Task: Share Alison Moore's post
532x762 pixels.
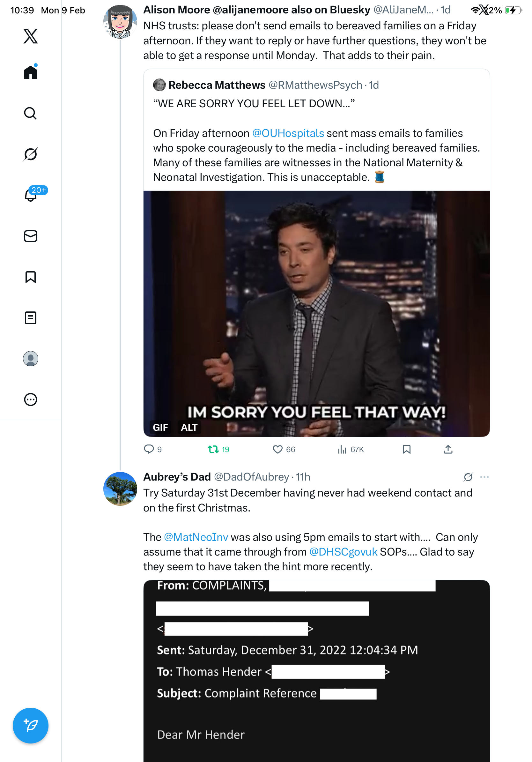Action: click(448, 449)
